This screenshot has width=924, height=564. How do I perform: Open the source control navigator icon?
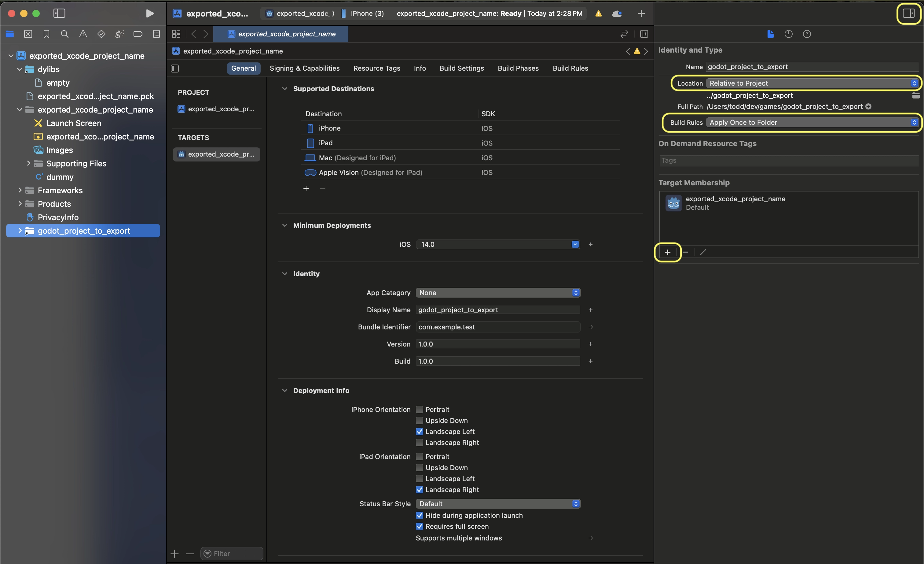click(x=28, y=34)
